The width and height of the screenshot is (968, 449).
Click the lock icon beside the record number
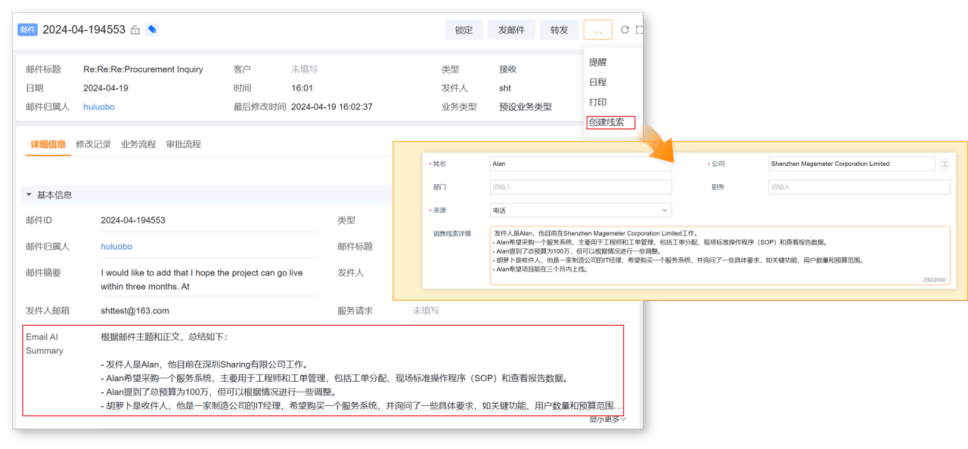click(135, 30)
